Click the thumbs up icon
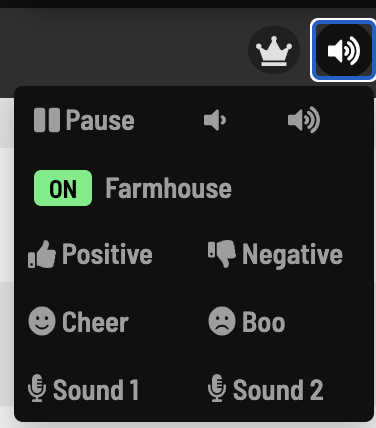 (42, 254)
